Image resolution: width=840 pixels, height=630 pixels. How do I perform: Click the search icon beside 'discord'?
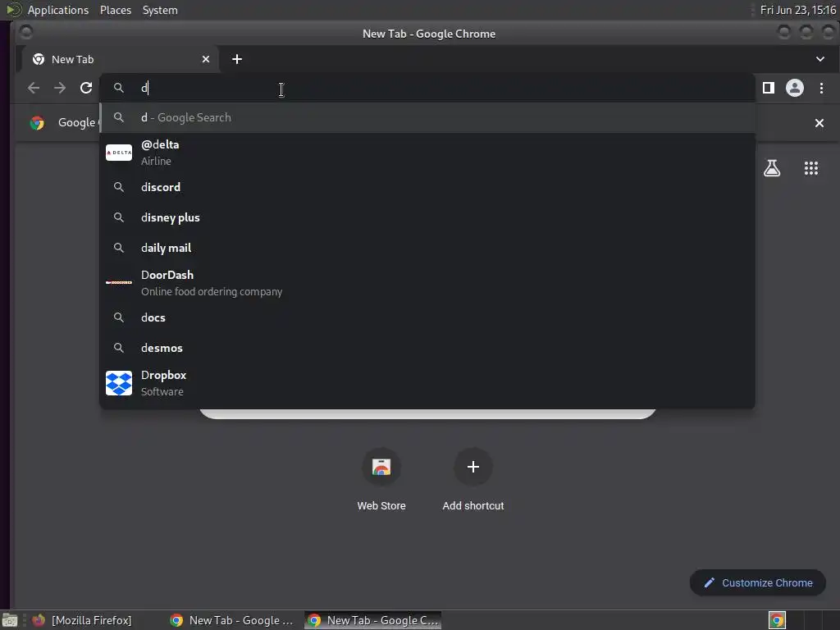click(119, 187)
